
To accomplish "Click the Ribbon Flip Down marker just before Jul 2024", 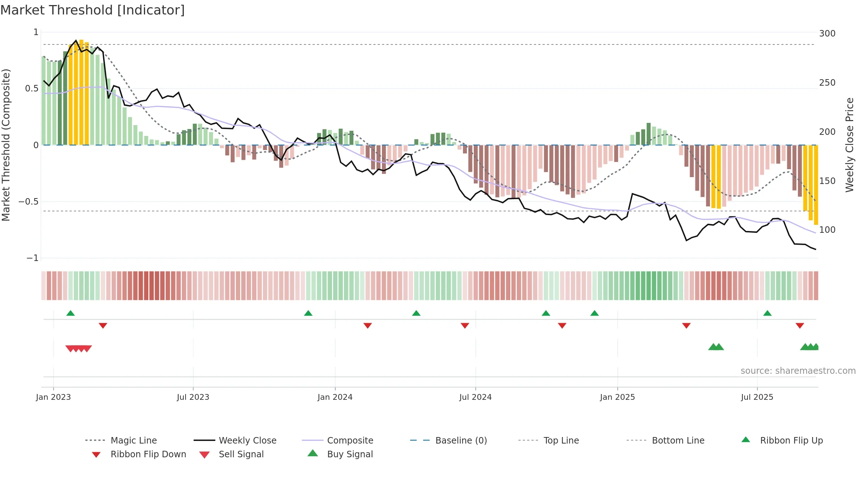I will click(465, 326).
